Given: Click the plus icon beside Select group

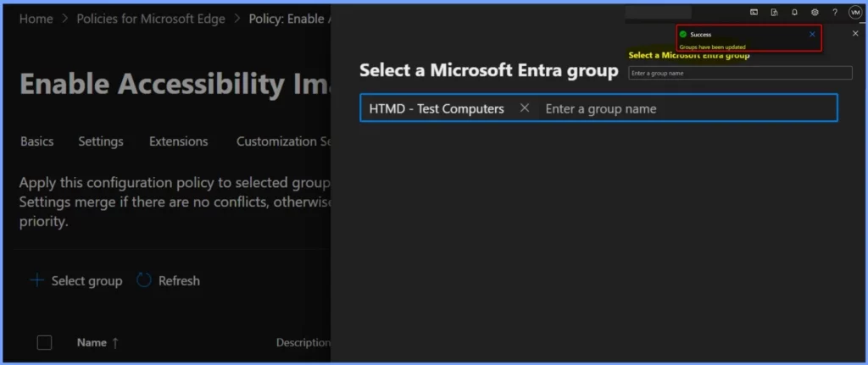Looking at the screenshot, I should (36, 280).
